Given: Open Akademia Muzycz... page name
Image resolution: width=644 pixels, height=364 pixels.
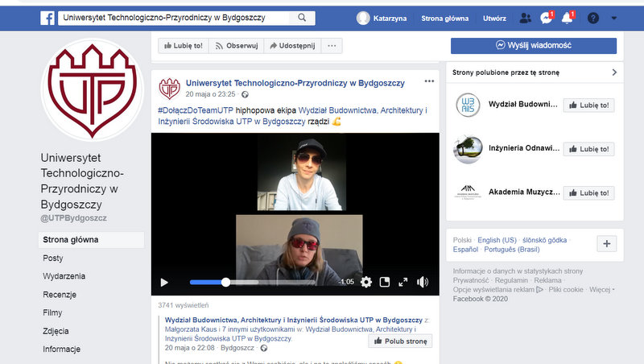Looking at the screenshot, I should [x=524, y=192].
